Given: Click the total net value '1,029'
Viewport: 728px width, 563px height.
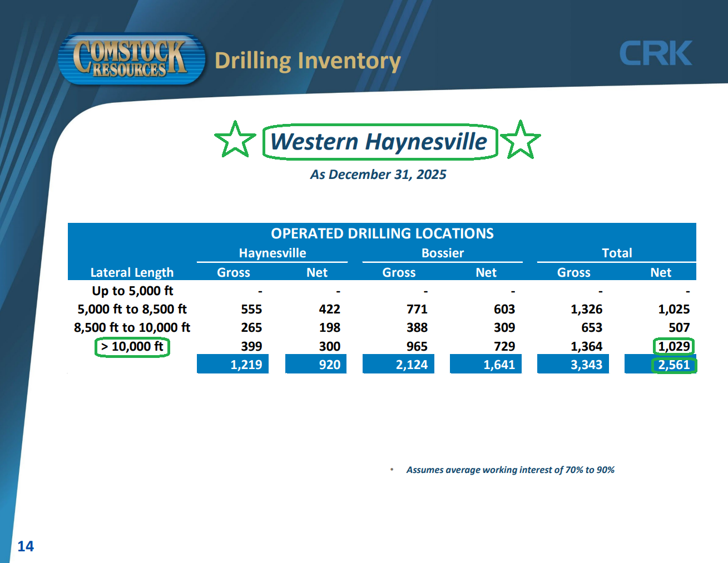Looking at the screenshot, I should (x=674, y=346).
